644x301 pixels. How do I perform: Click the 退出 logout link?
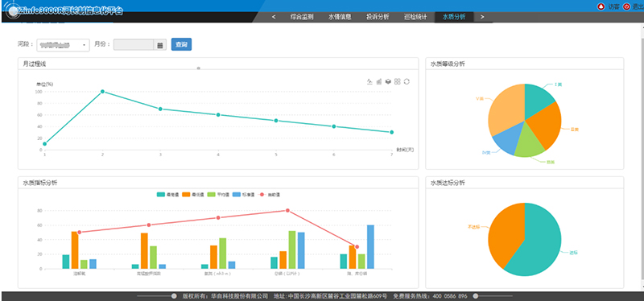[x=638, y=6]
